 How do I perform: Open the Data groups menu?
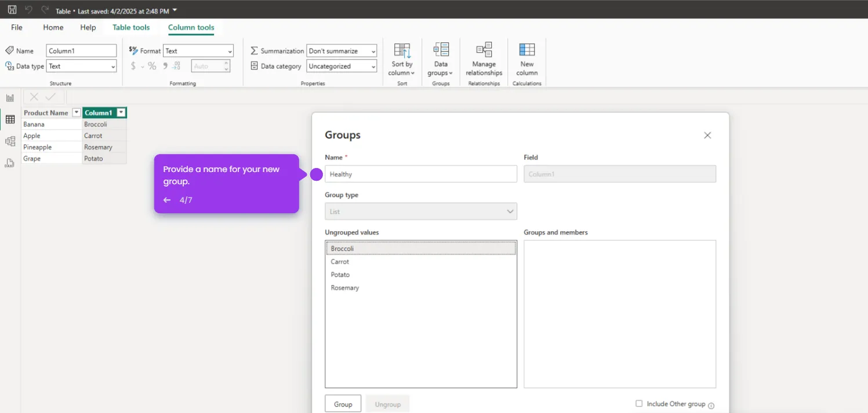441,59
